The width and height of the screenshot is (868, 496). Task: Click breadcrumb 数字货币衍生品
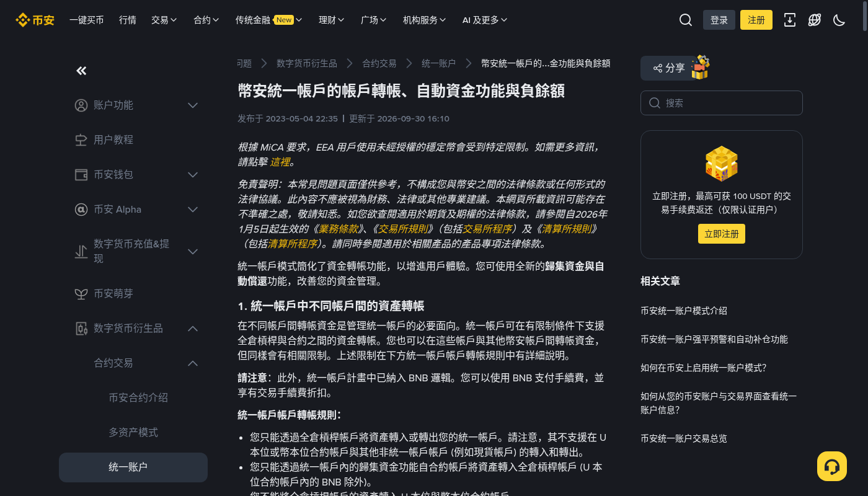307,63
